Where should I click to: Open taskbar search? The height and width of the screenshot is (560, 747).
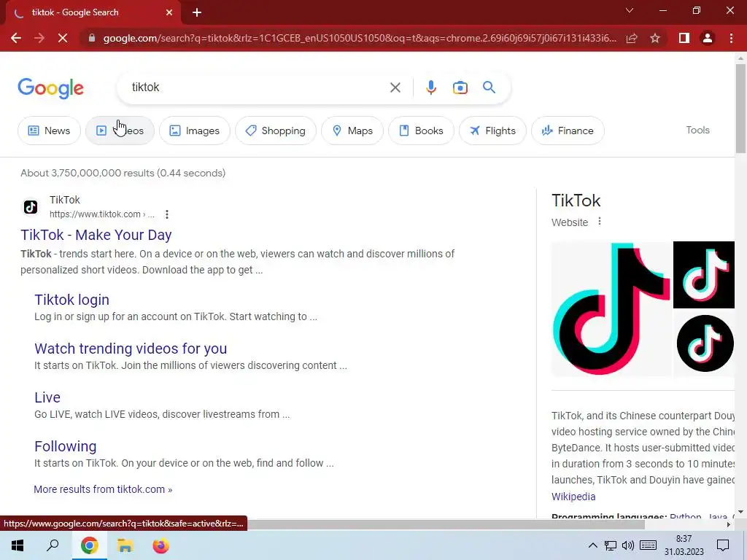point(53,545)
